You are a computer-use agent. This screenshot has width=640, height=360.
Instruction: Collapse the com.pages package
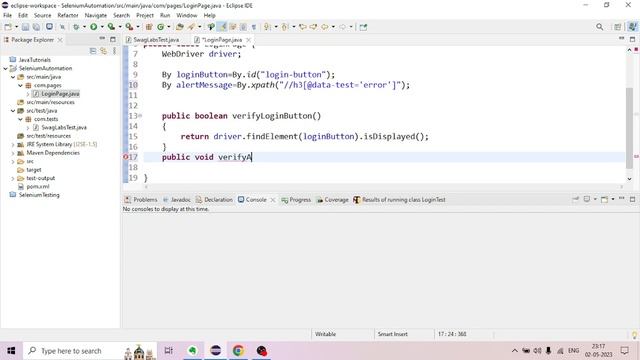coord(20,86)
